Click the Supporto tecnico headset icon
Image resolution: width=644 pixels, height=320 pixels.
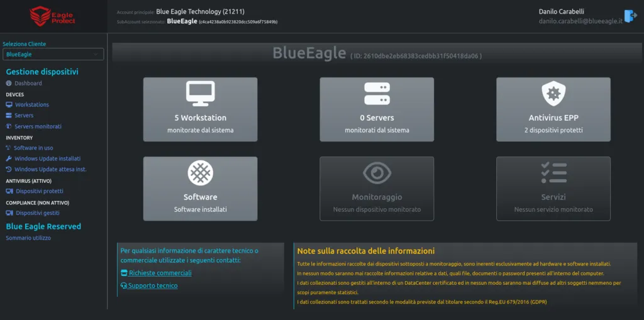click(124, 285)
